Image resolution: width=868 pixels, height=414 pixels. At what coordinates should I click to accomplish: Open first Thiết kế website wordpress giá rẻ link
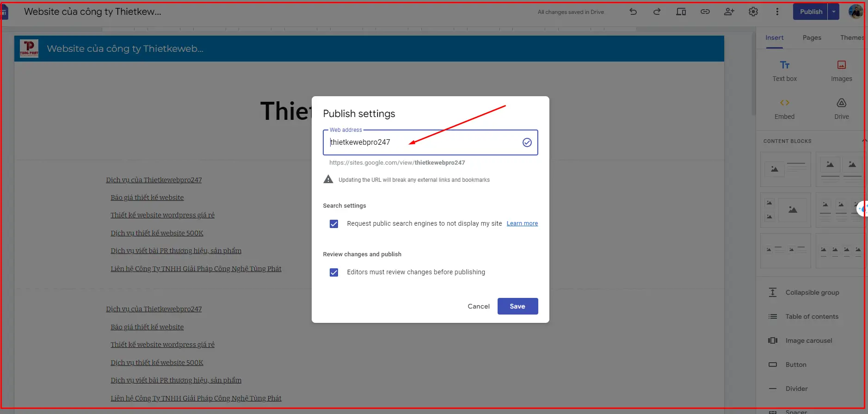point(162,215)
